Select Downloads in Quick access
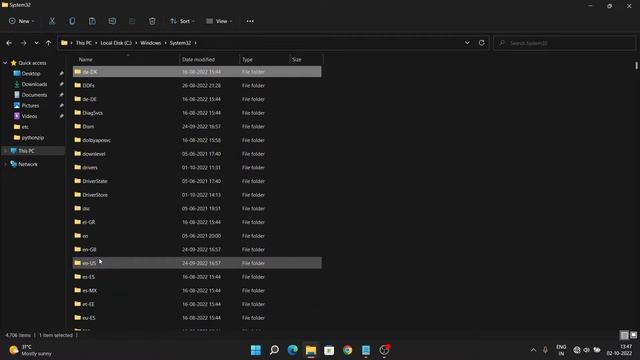This screenshot has width=640, height=360. 34,84
